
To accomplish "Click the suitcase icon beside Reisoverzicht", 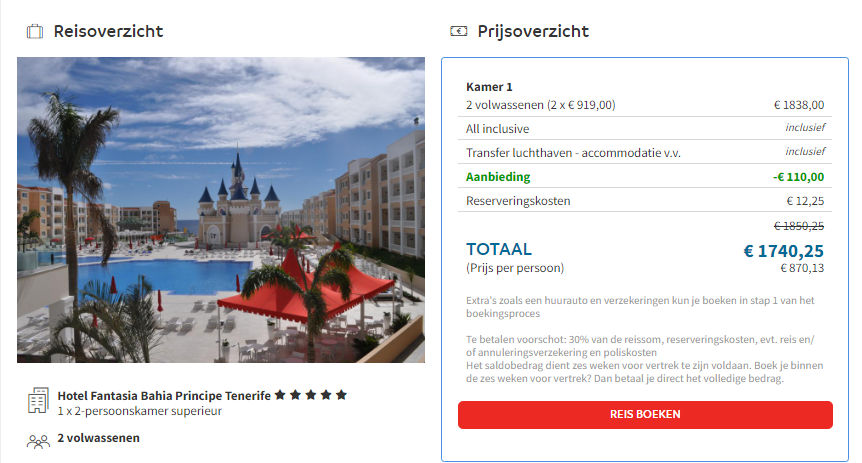I will pyautogui.click(x=35, y=31).
